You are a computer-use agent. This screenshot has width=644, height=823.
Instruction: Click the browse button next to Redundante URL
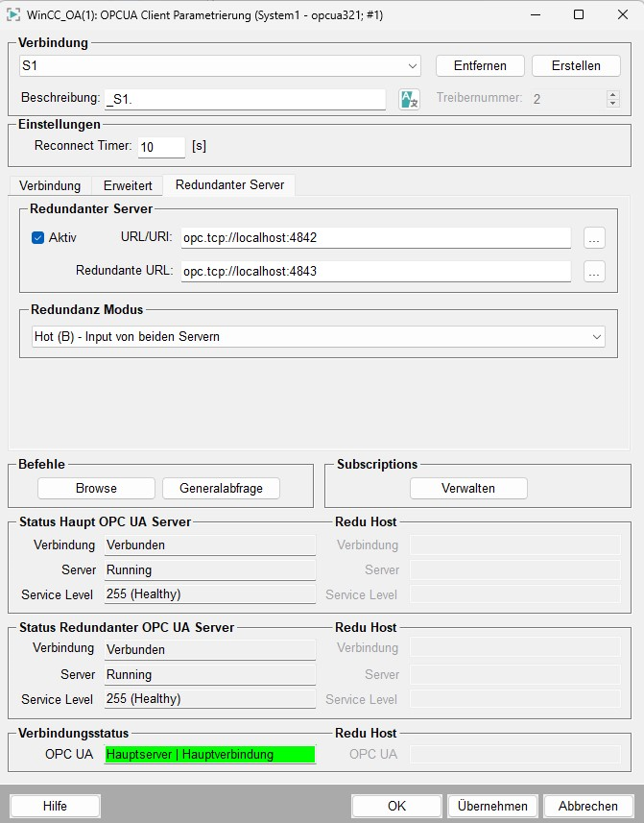(x=594, y=272)
